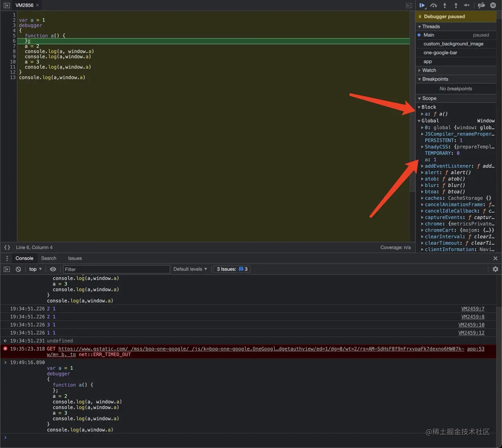Open the VM2459:7 source link
Image resolution: width=502 pixels, height=448 pixels.
point(473,309)
